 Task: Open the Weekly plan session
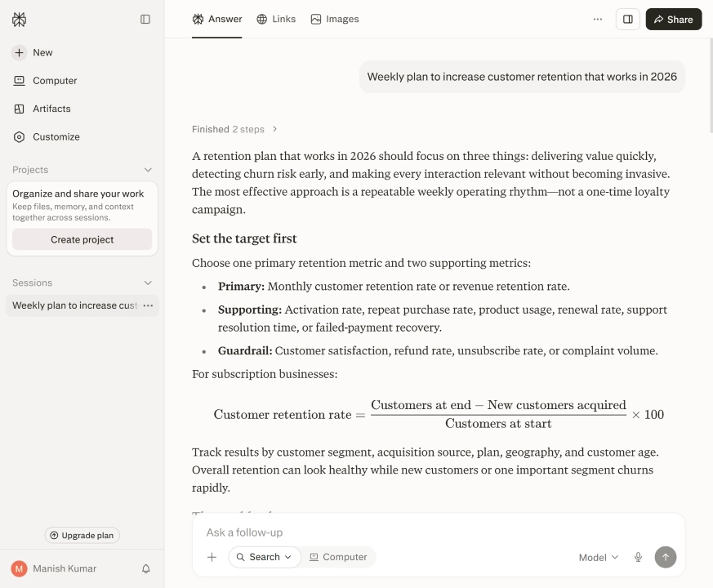75,305
